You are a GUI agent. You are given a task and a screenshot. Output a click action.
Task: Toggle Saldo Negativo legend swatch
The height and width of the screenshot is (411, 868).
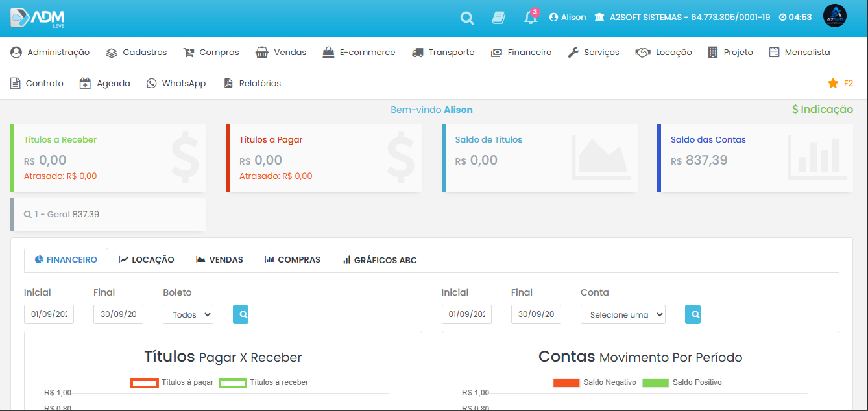(566, 382)
